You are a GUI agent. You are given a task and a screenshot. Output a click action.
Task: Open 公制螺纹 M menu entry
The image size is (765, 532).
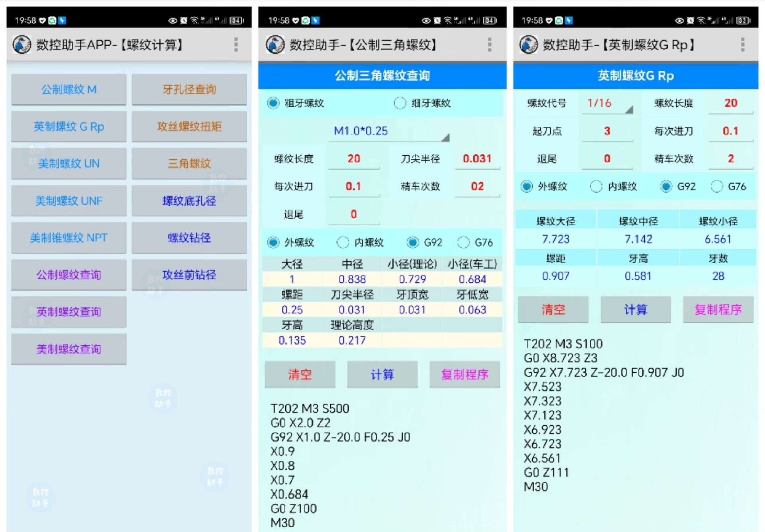point(69,90)
